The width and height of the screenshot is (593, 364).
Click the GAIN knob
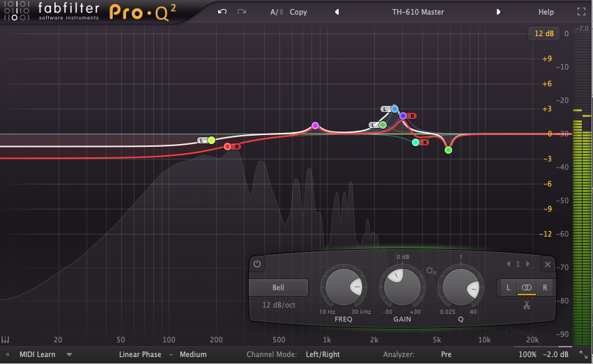point(401,286)
